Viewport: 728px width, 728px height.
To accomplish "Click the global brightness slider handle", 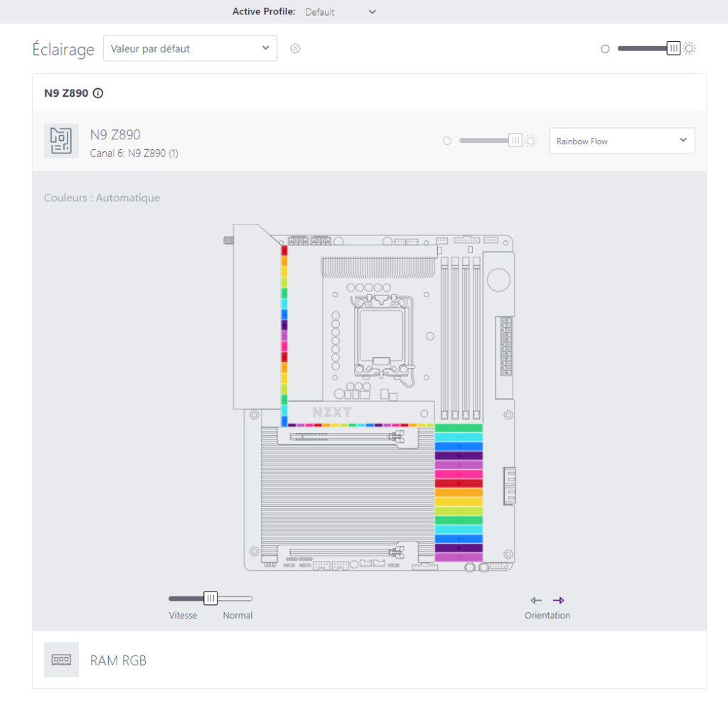I will pos(673,48).
